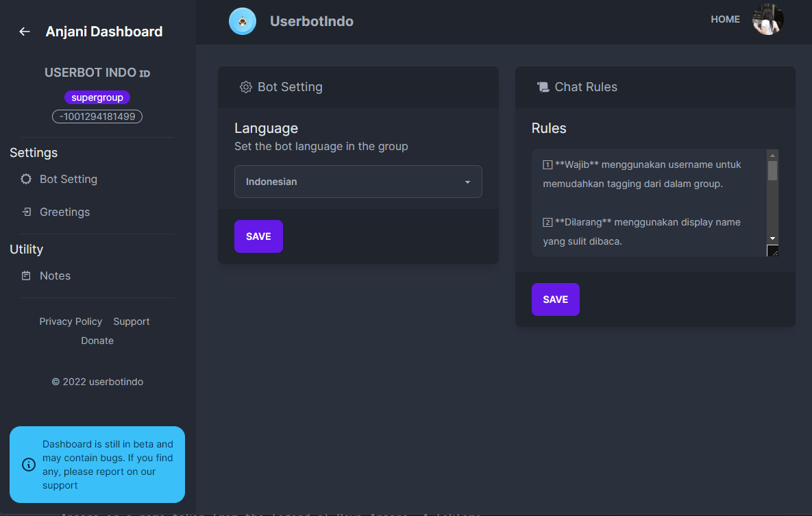Click the Rules heading
This screenshot has height=516, width=812.
point(549,128)
